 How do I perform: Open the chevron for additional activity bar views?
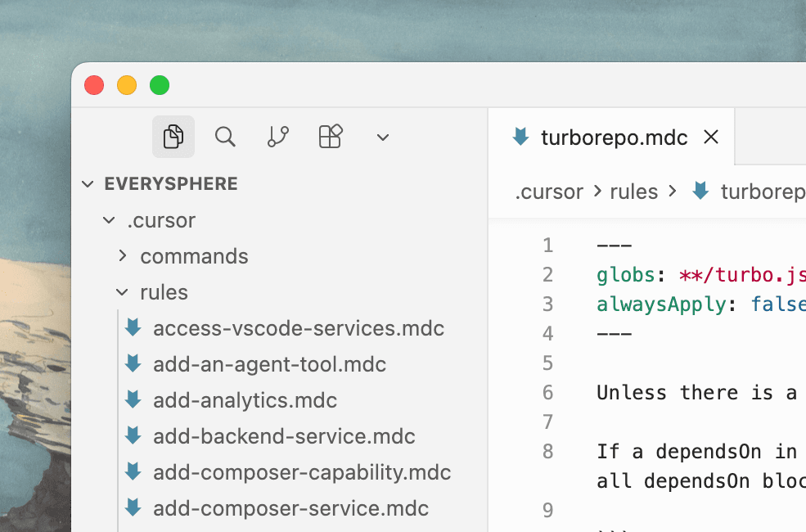click(x=382, y=137)
